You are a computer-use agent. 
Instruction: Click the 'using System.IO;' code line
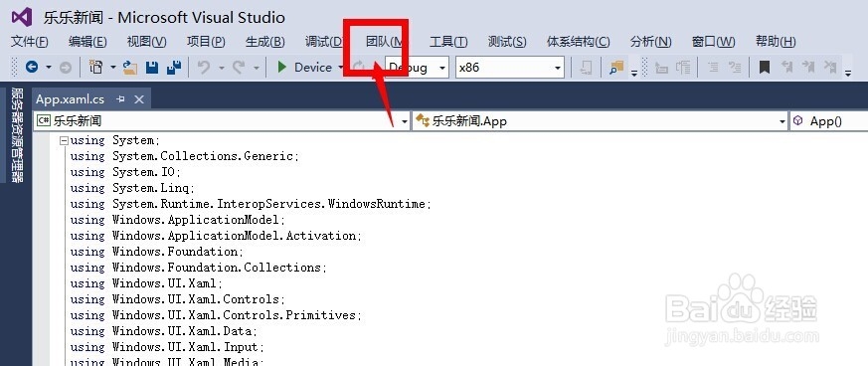[x=125, y=172]
